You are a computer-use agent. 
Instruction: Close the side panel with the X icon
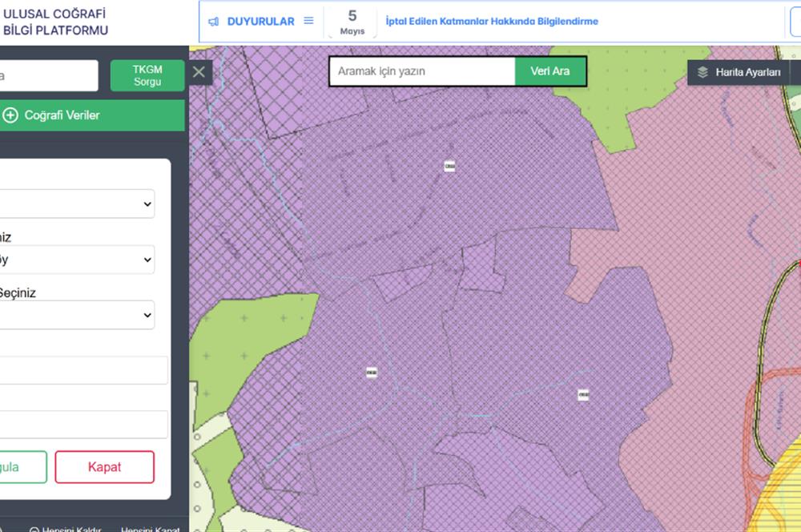(199, 71)
